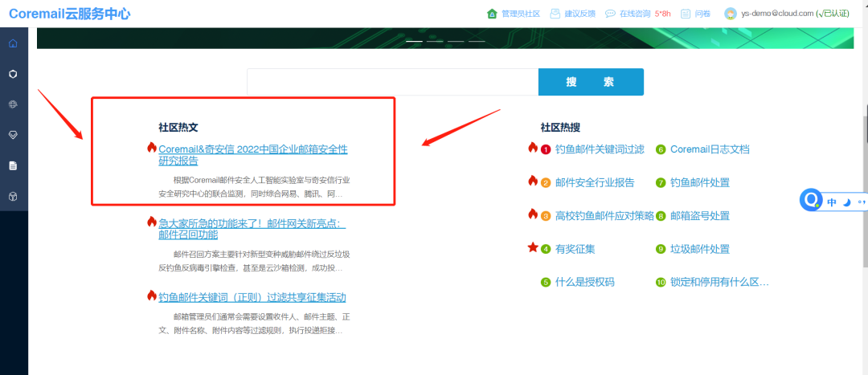Click the 邮箱管理员们通常会需要设置 summary text
868x375 pixels.
click(x=254, y=324)
